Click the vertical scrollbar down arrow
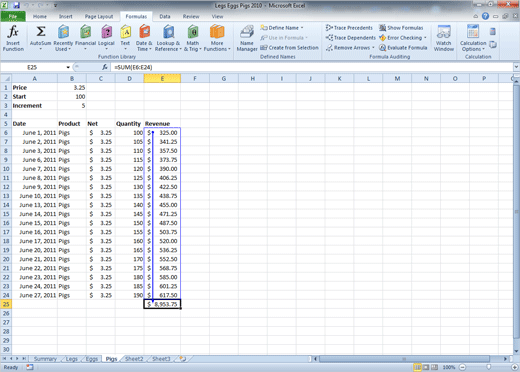 click(516, 351)
